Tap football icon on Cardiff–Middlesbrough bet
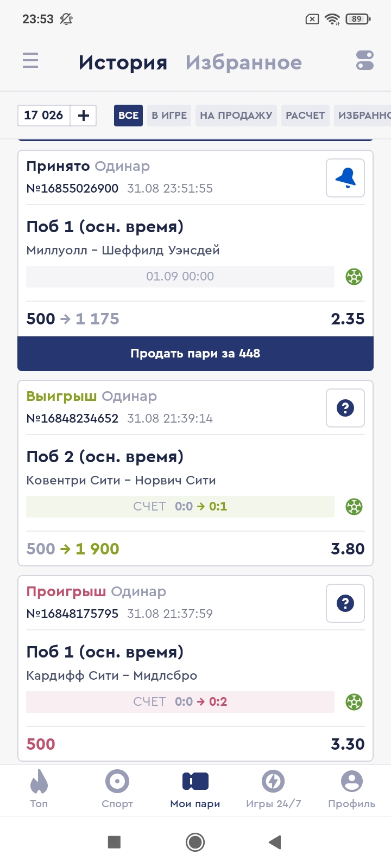Image resolution: width=391 pixels, height=868 pixels. coord(354,702)
